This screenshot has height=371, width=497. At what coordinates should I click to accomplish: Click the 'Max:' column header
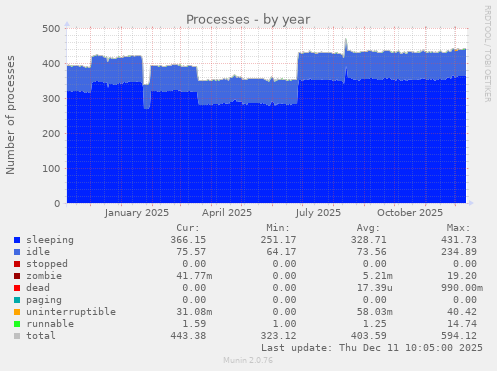point(458,228)
